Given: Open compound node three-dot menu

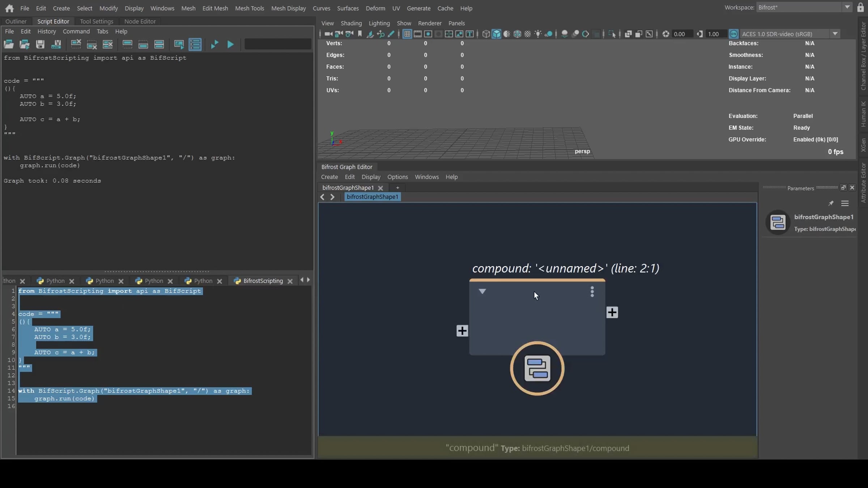Looking at the screenshot, I should pos(592,292).
